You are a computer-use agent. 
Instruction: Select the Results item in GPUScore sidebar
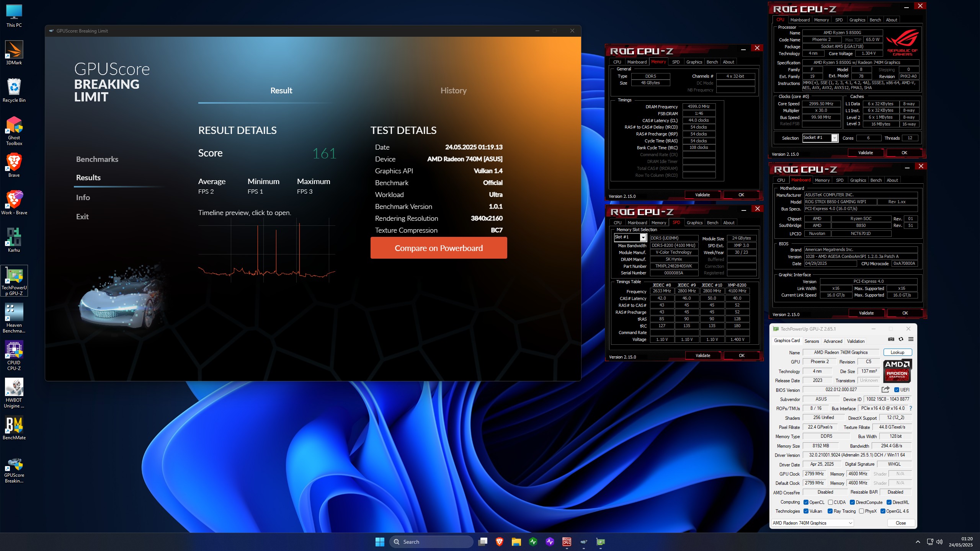pos(88,178)
